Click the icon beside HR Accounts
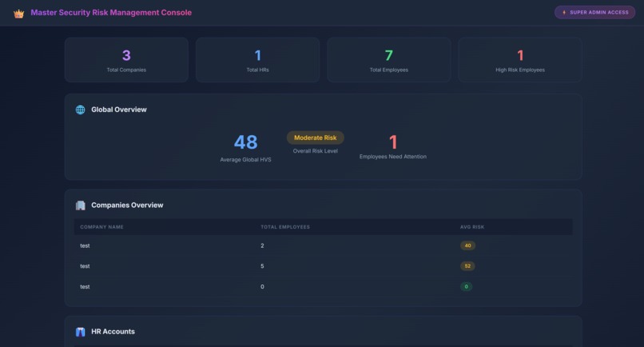 [x=80, y=332]
